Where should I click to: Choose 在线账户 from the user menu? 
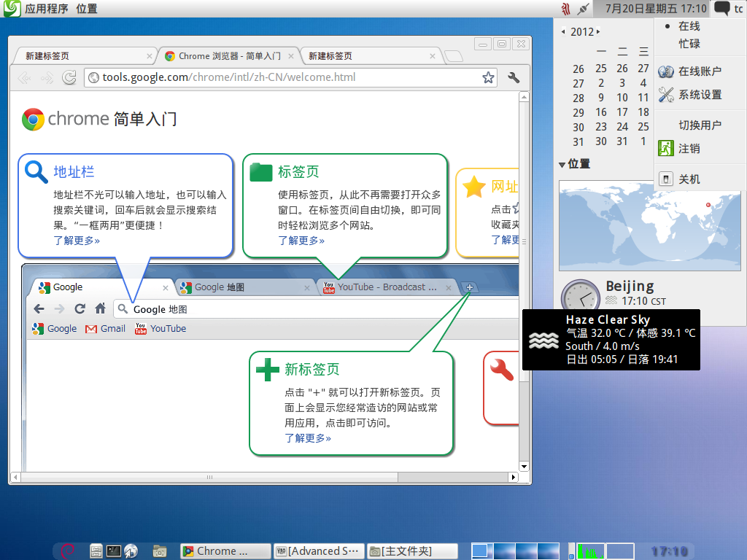700,71
